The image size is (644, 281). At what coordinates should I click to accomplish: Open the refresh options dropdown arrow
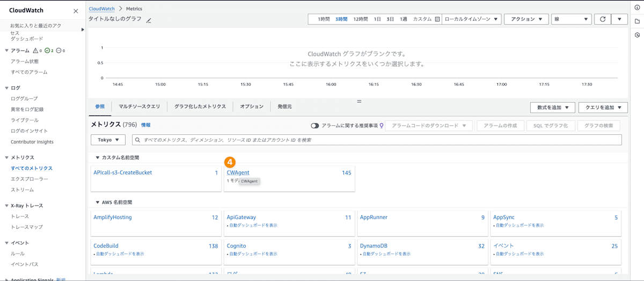[x=619, y=19]
